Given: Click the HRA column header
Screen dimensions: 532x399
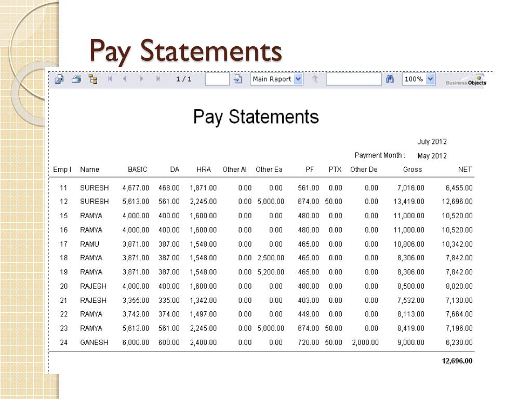Looking at the screenshot, I should [x=204, y=169].
